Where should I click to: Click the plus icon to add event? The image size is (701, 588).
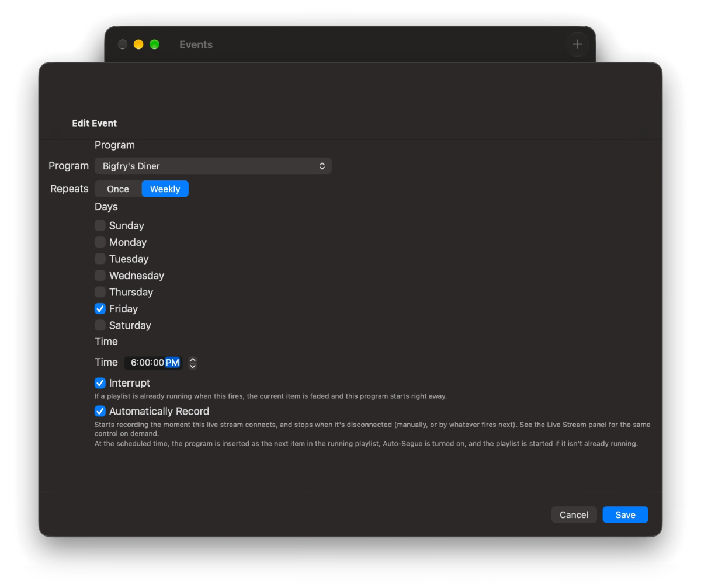click(x=577, y=44)
